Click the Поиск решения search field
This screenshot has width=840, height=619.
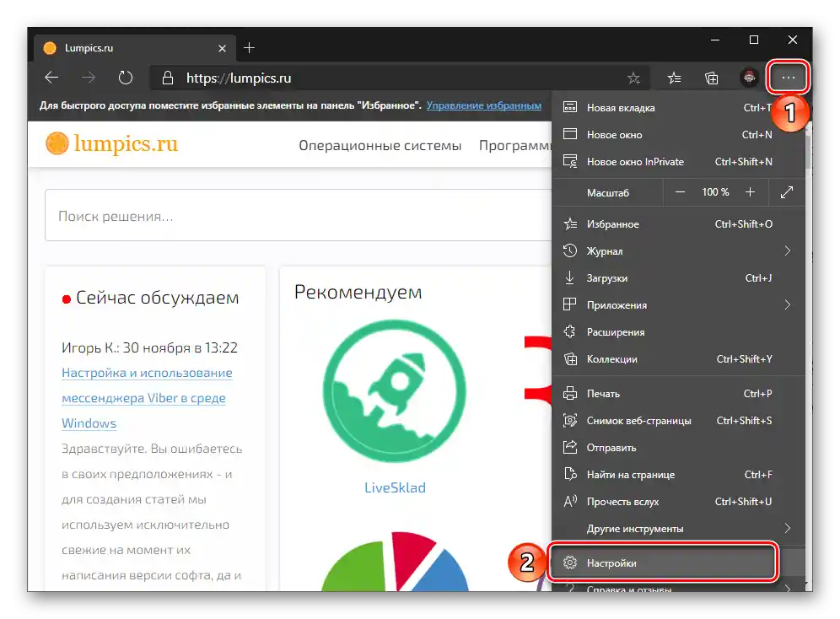[x=299, y=215]
